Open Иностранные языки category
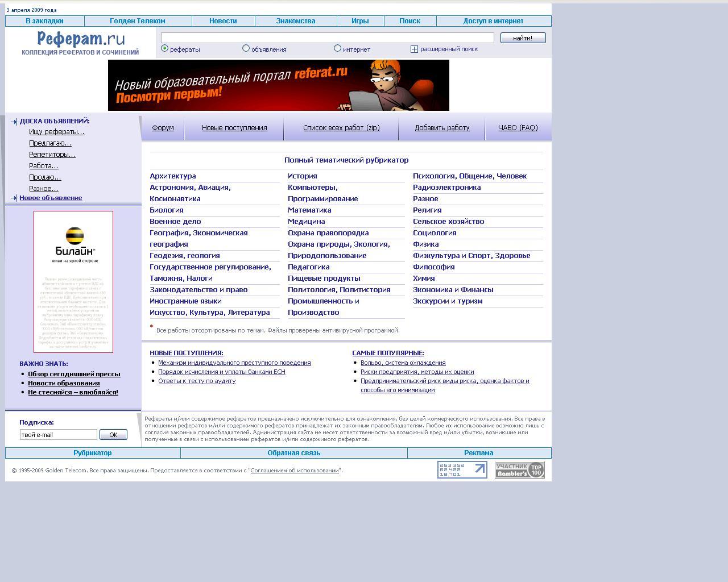This screenshot has height=582, width=728. click(185, 301)
